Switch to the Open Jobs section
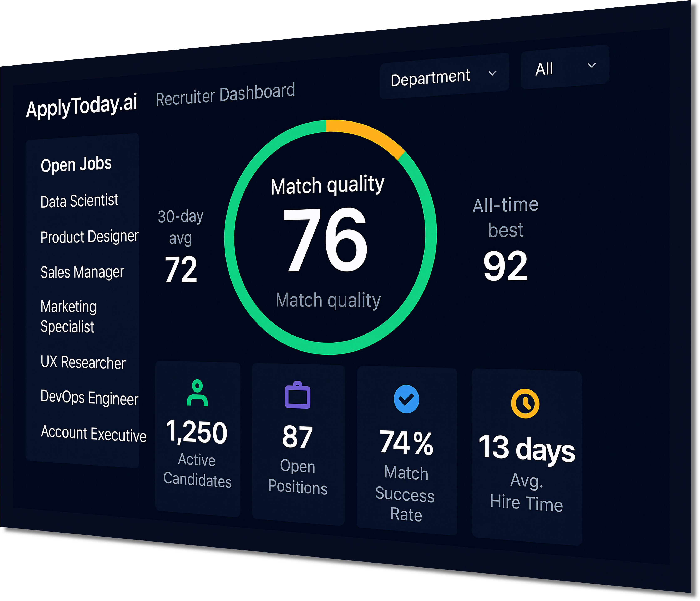 76,164
